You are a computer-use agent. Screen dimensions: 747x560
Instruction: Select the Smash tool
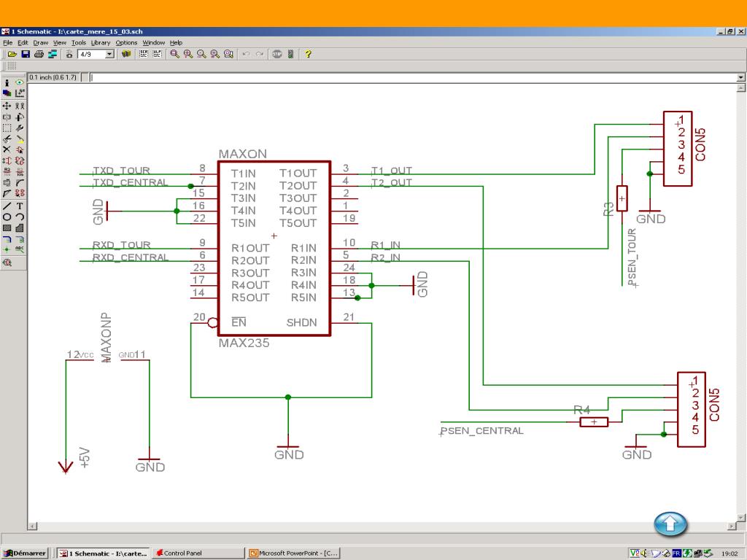[x=7, y=183]
